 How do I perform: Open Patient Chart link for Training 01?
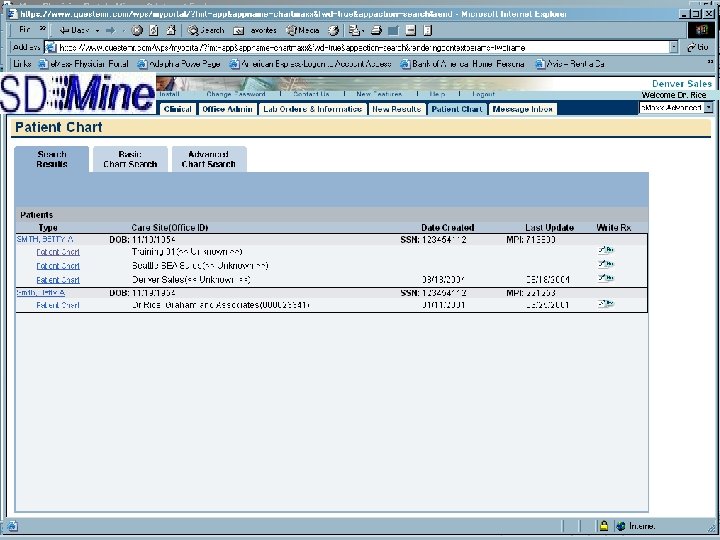[x=58, y=252]
